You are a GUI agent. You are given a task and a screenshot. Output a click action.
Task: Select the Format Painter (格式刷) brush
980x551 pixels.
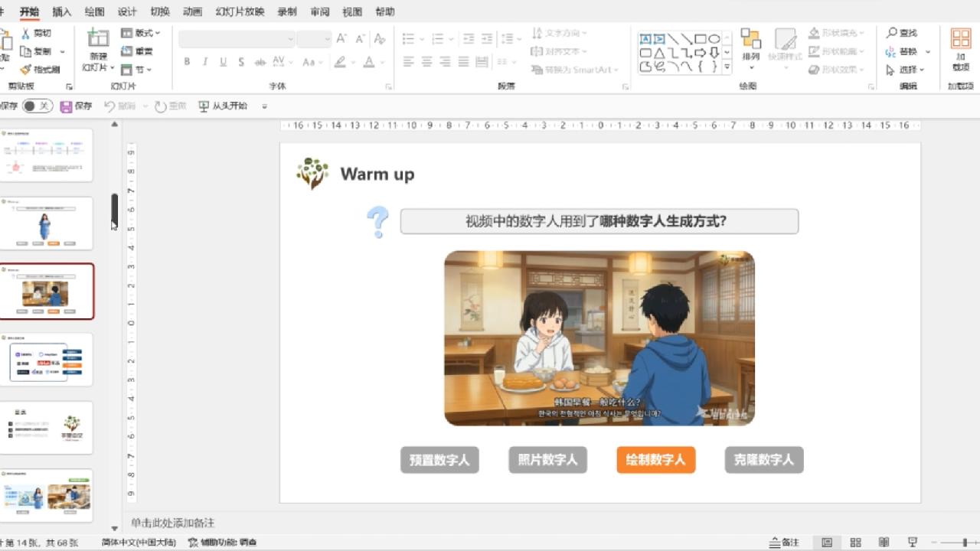25,70
